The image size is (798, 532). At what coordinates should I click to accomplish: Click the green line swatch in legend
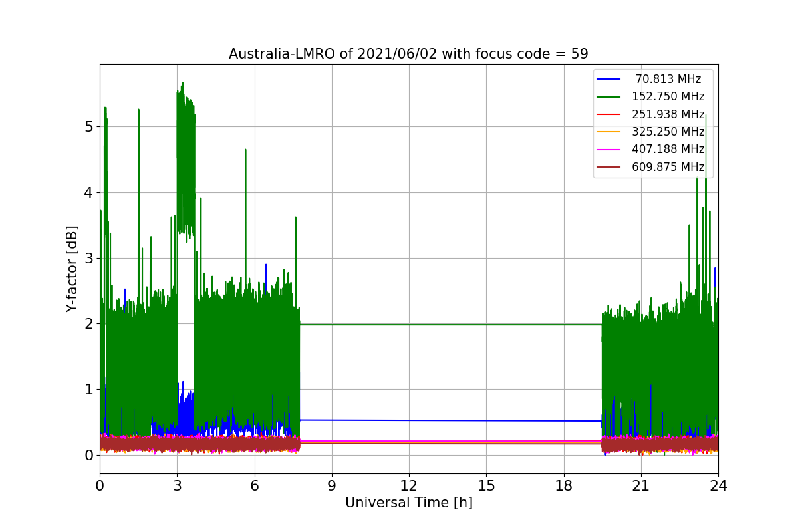click(609, 97)
